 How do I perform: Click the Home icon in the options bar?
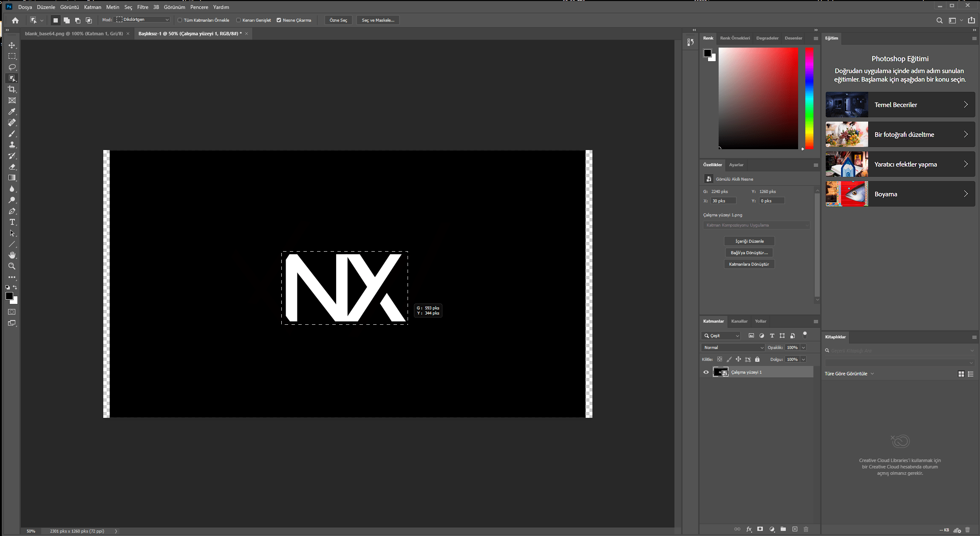point(15,20)
